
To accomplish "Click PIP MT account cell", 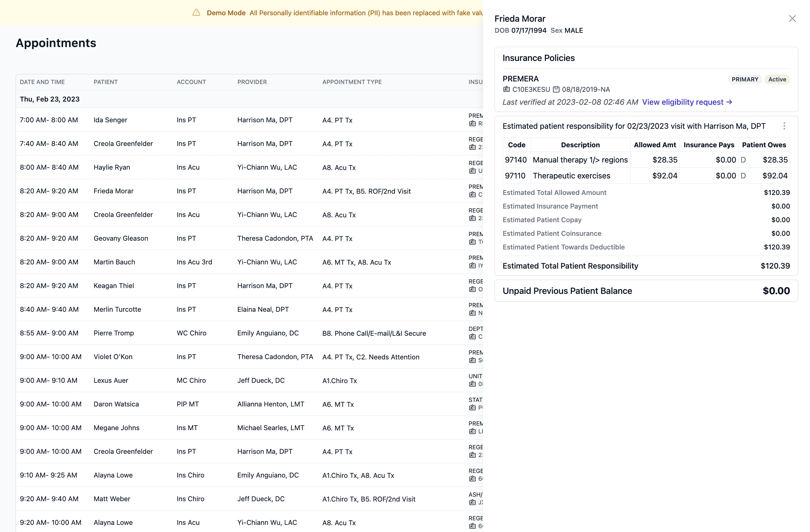I will click(188, 404).
